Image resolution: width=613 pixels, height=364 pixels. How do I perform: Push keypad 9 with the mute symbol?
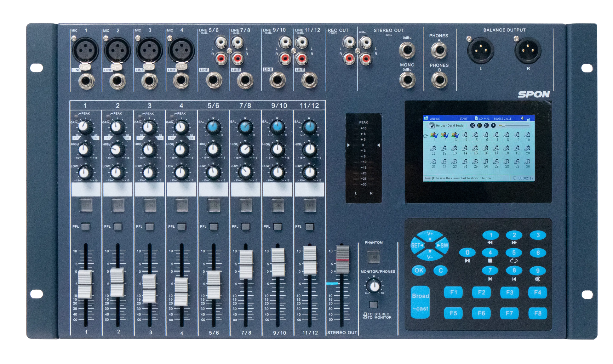pos(538,270)
